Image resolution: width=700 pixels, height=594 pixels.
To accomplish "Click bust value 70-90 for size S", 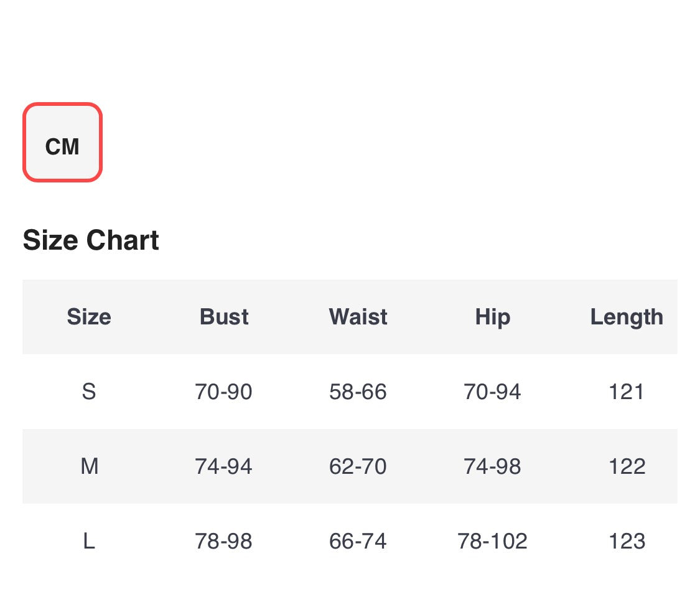I will [223, 392].
